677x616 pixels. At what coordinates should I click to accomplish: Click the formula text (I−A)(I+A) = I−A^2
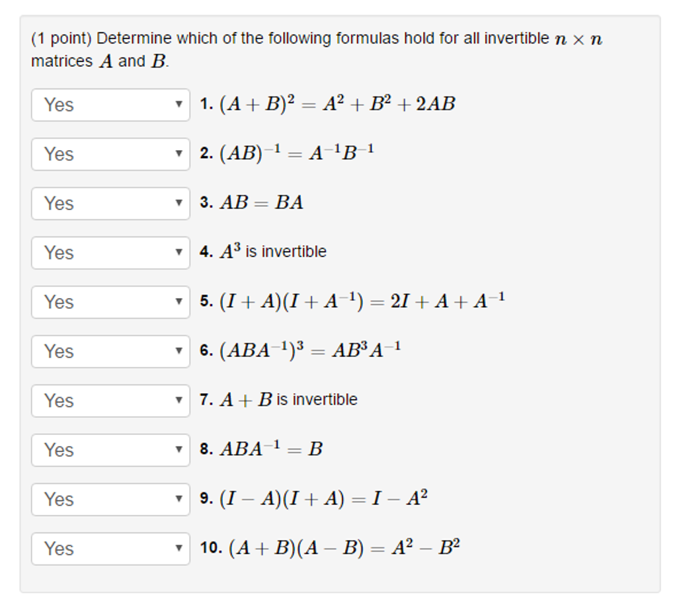(x=323, y=498)
